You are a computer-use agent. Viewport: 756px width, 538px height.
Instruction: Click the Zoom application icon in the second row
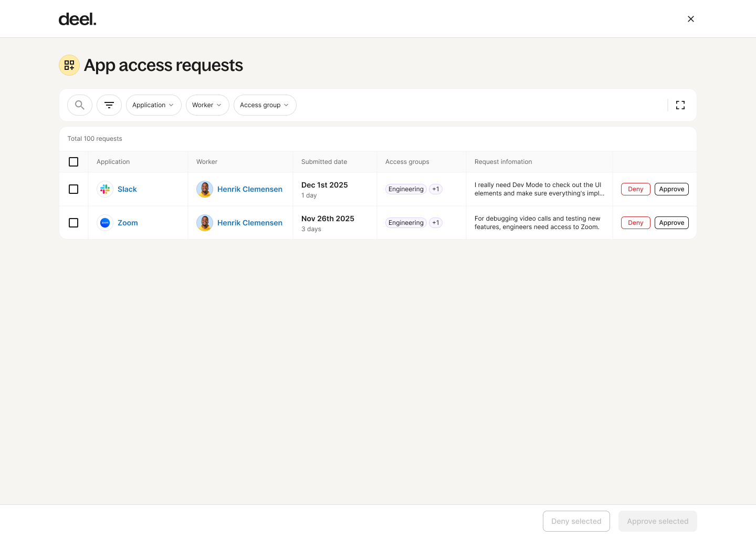pos(104,223)
